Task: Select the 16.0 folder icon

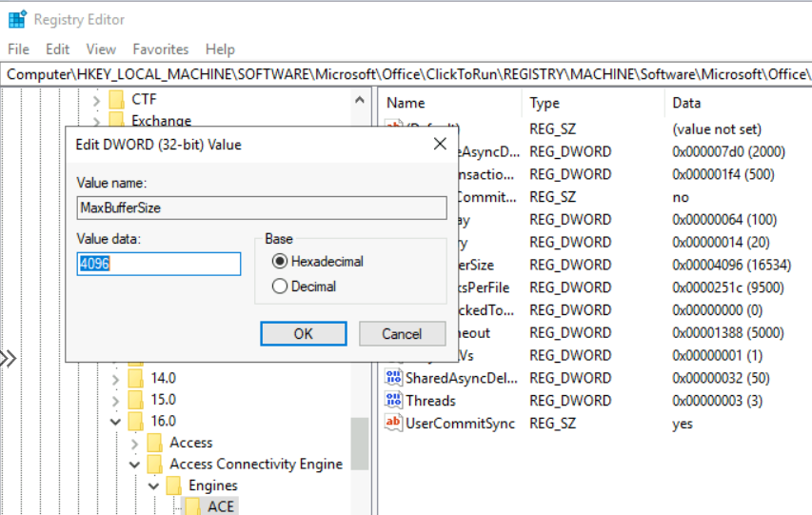Action: 136,421
